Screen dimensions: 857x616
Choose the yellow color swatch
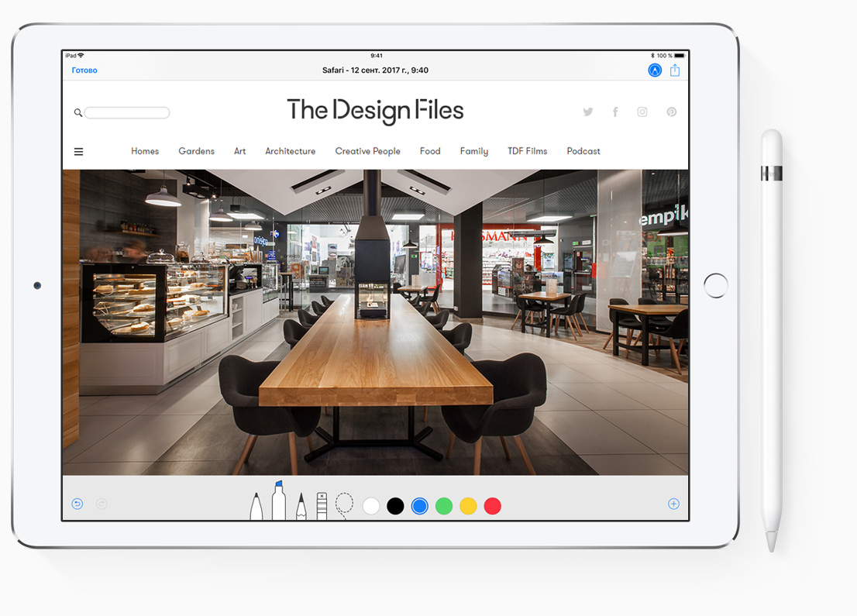[468, 506]
